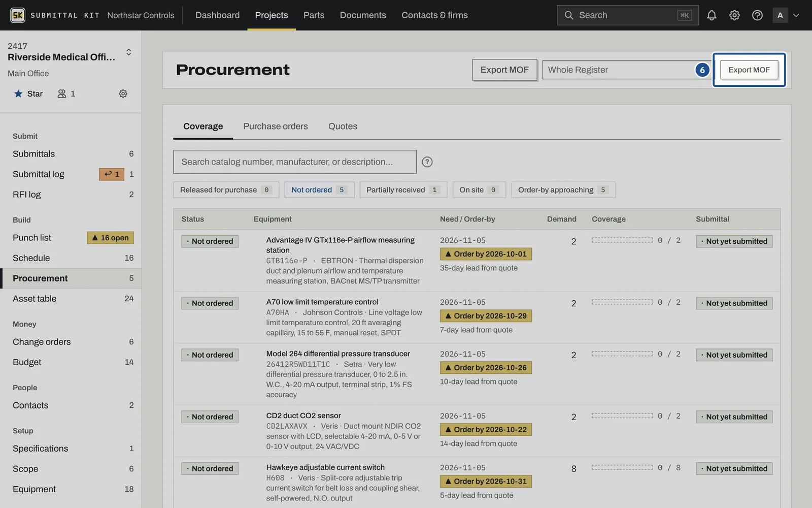812x508 pixels.
Task: Toggle the Released for purchase filter
Action: pyautogui.click(x=226, y=190)
